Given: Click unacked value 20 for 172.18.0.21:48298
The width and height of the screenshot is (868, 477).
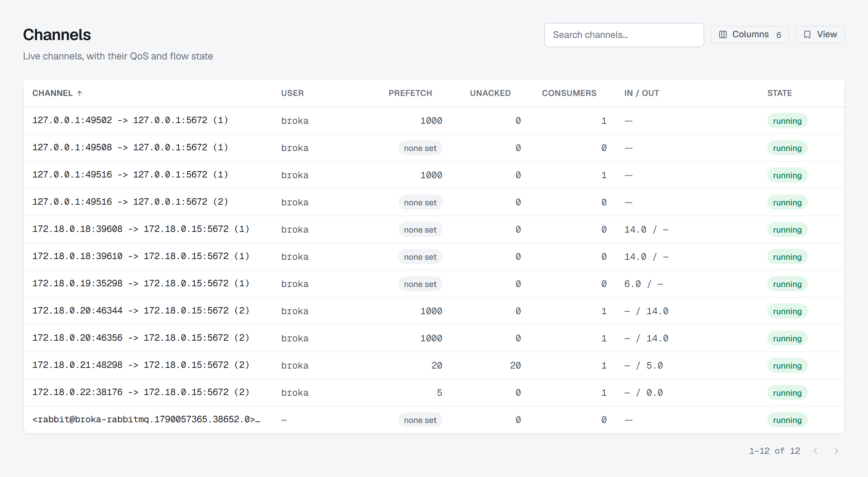Looking at the screenshot, I should click(515, 366).
